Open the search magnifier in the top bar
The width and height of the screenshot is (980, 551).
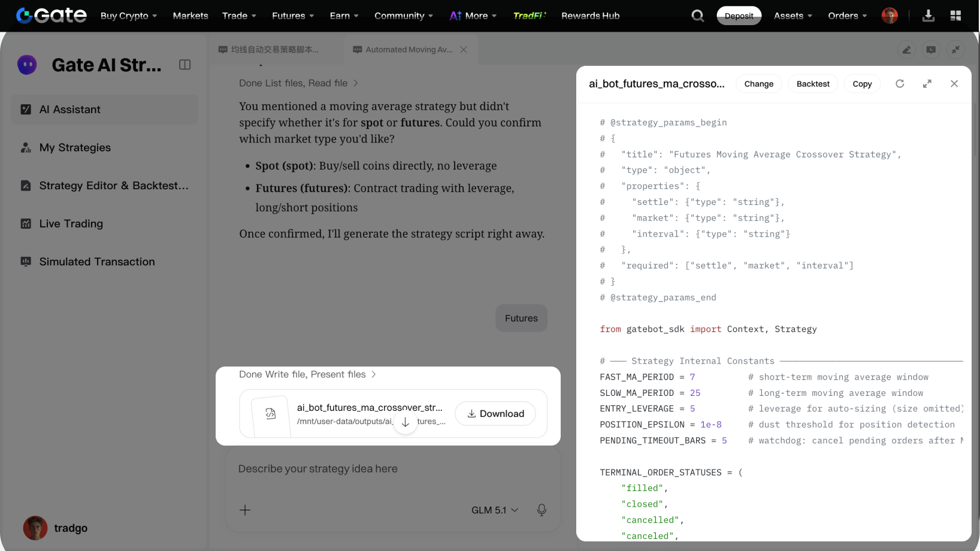point(698,16)
